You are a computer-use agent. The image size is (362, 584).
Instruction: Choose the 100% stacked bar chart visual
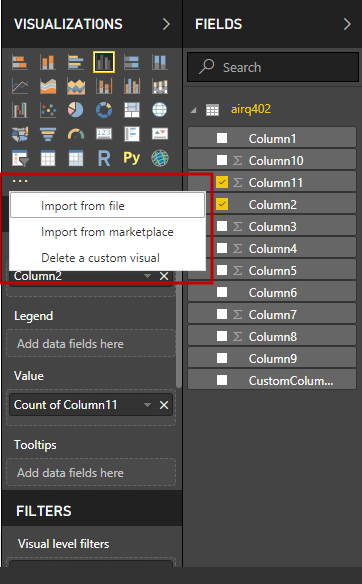[131, 62]
